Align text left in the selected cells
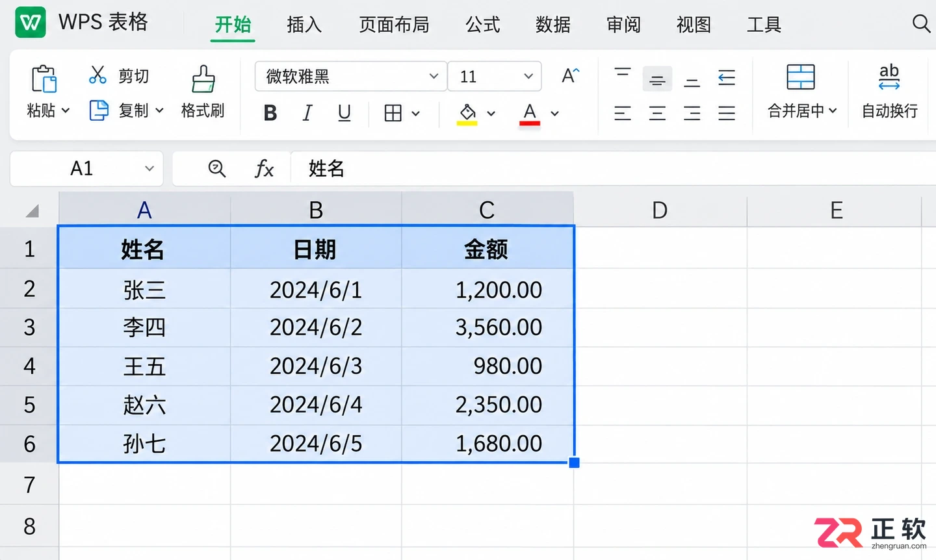The width and height of the screenshot is (936, 560). point(623,113)
